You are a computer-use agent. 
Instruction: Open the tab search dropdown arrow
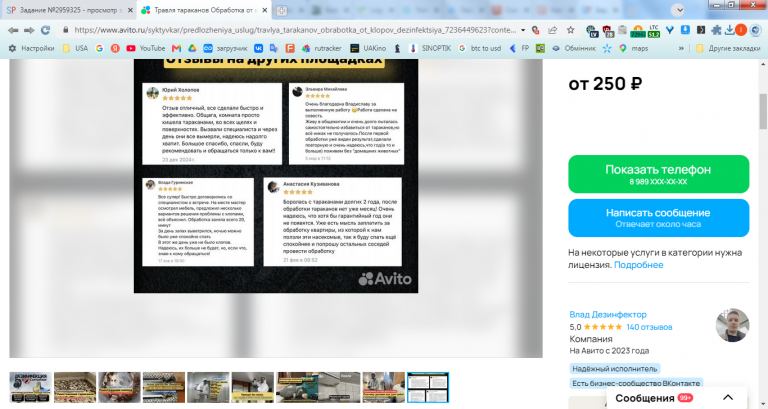coord(678,10)
